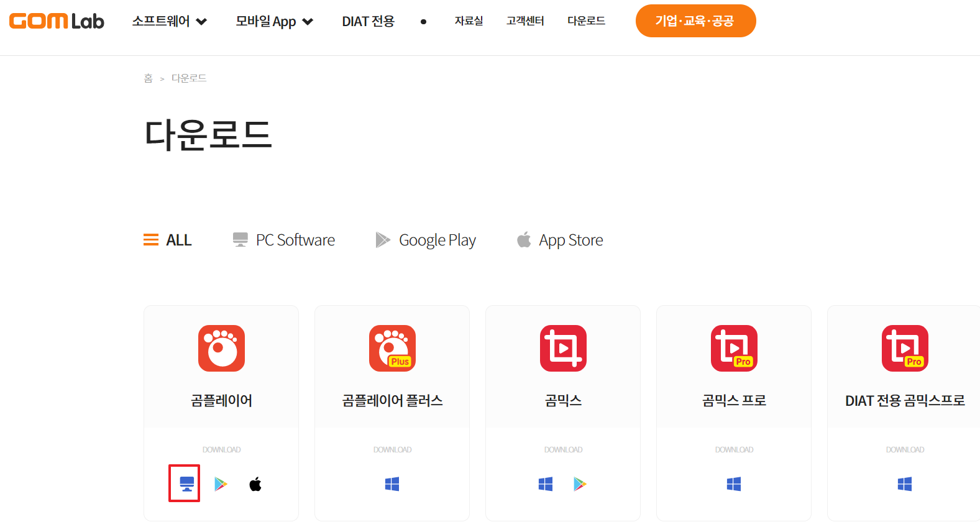This screenshot has width=980, height=527.
Task: Download 곰플레이어 플러스 via Windows icon
Action: tap(392, 483)
